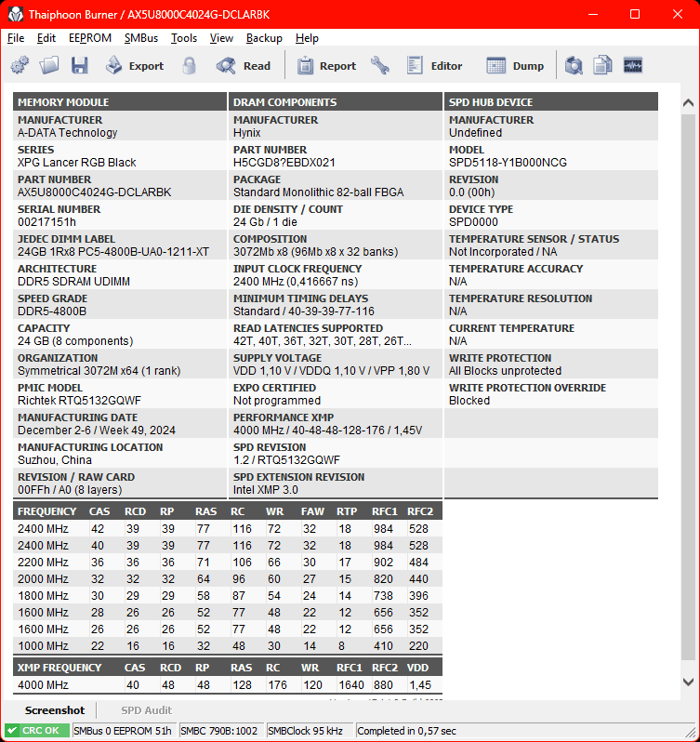Click the '1800 MHz' frequency row
The width and height of the screenshot is (700, 742).
(x=228, y=596)
